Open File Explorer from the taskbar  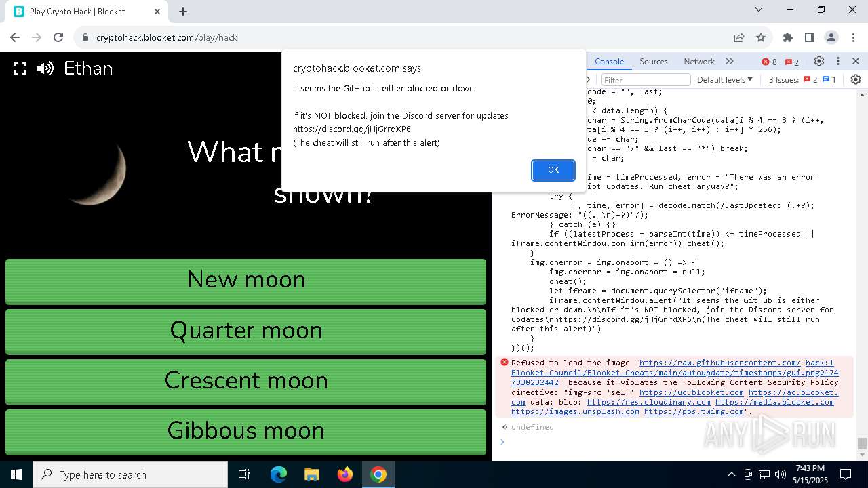(311, 474)
